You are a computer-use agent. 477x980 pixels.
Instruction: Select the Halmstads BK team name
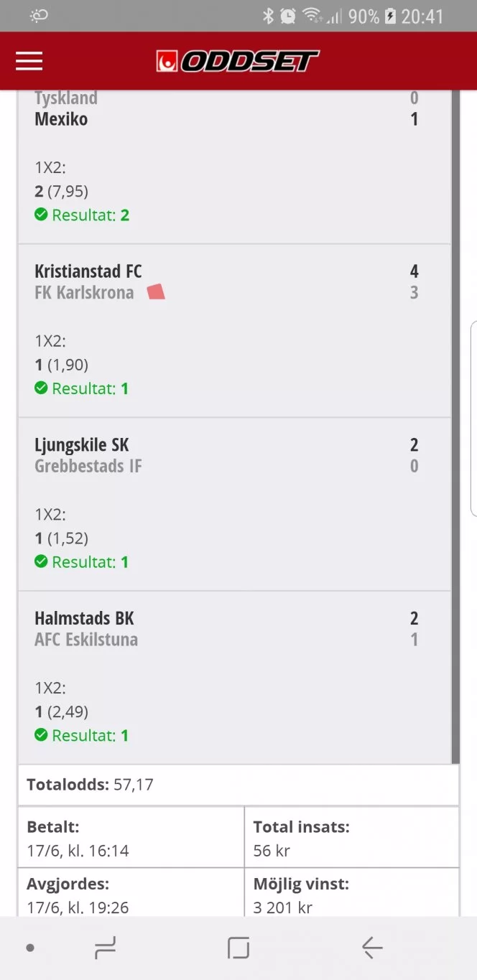84,618
